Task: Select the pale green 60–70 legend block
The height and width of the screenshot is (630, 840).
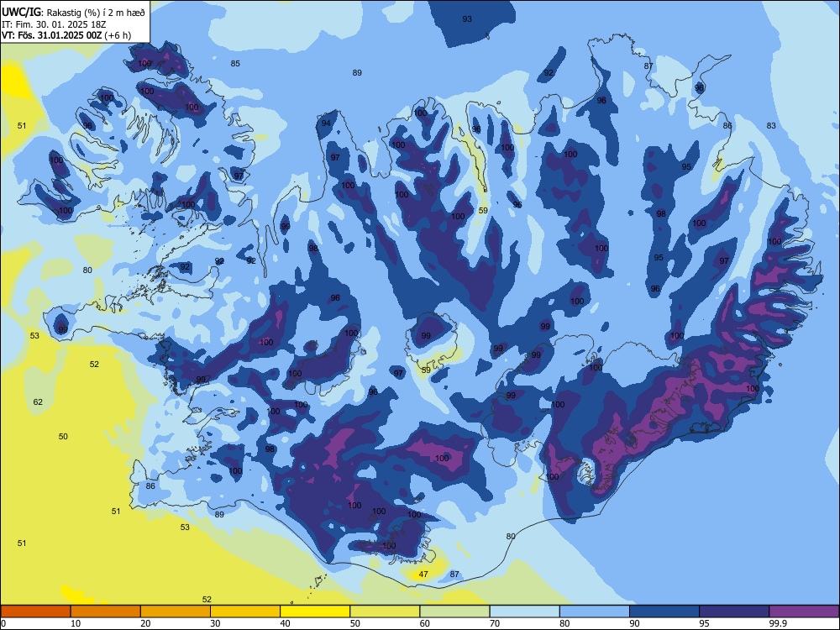Action: click(454, 612)
